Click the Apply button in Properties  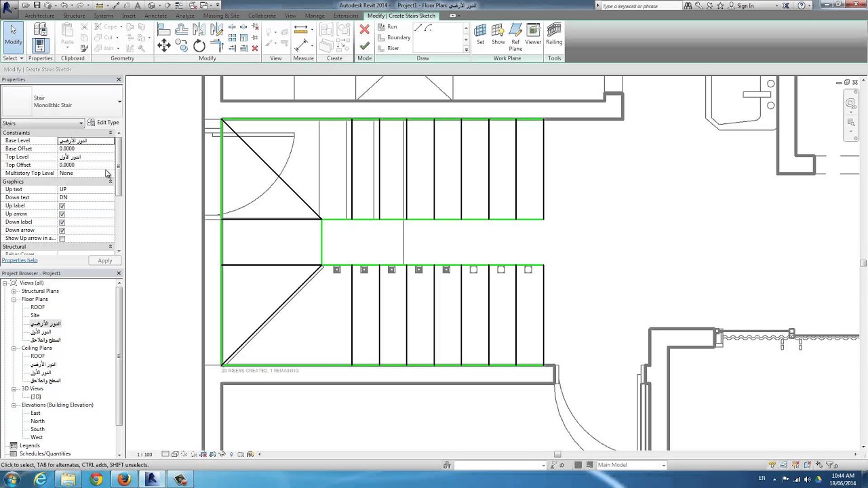tap(104, 261)
